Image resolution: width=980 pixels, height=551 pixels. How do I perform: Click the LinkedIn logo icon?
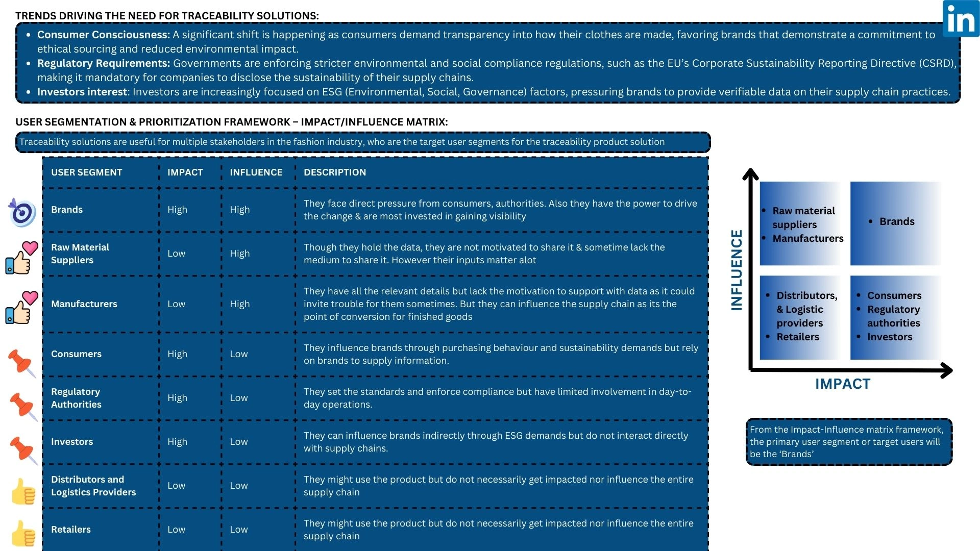tap(961, 19)
